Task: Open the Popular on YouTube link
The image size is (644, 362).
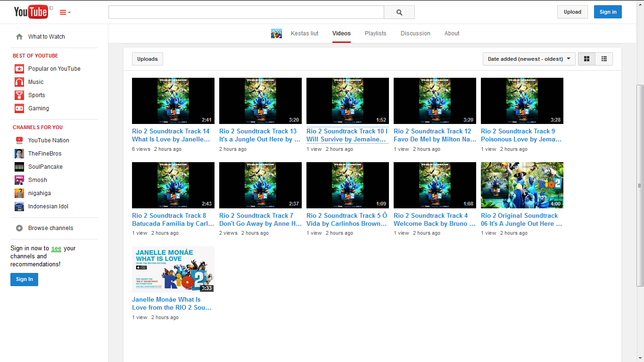Action: (x=54, y=69)
